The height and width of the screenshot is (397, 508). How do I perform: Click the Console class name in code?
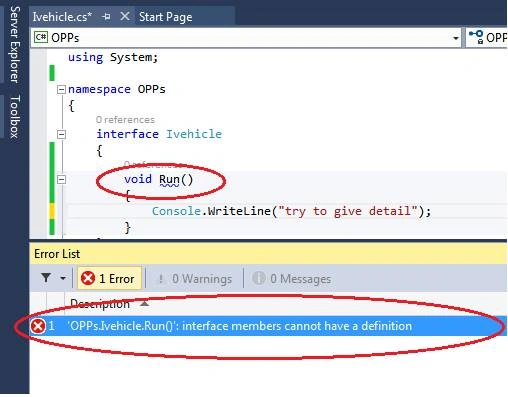click(176, 211)
